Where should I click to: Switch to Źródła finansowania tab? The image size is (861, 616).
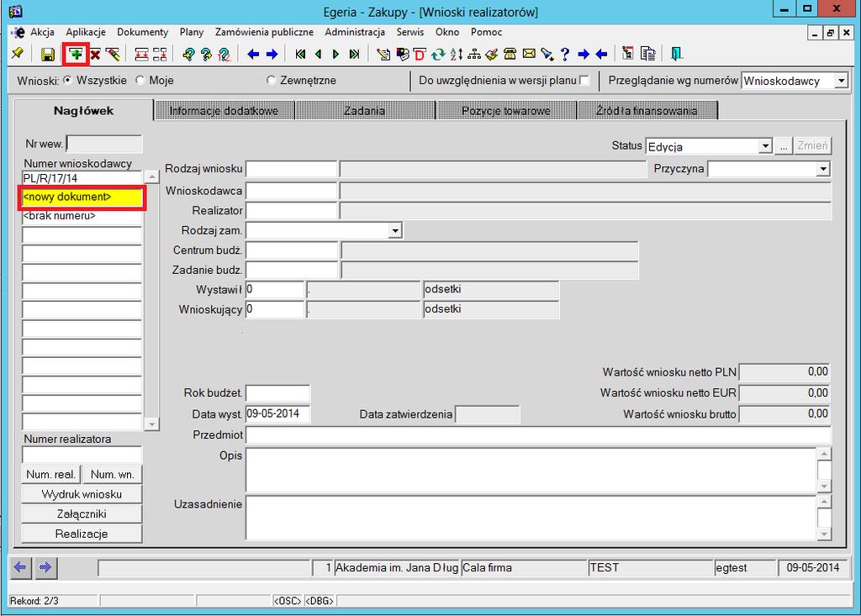647,110
